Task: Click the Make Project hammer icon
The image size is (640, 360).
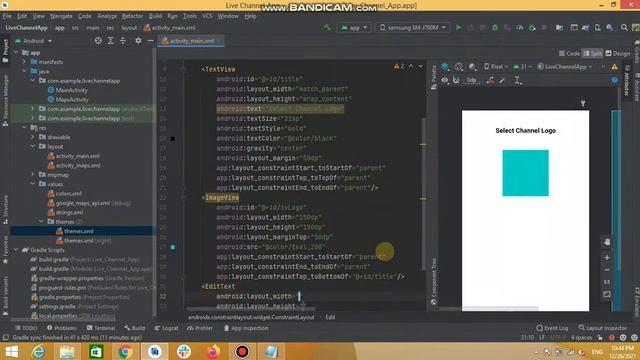Action: coord(327,28)
